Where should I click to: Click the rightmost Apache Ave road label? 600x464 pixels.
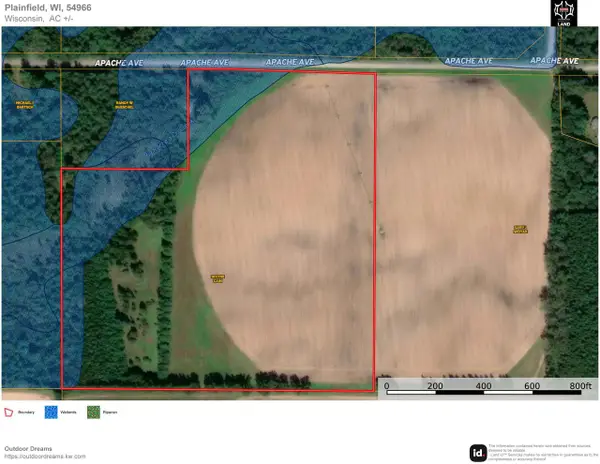point(555,61)
